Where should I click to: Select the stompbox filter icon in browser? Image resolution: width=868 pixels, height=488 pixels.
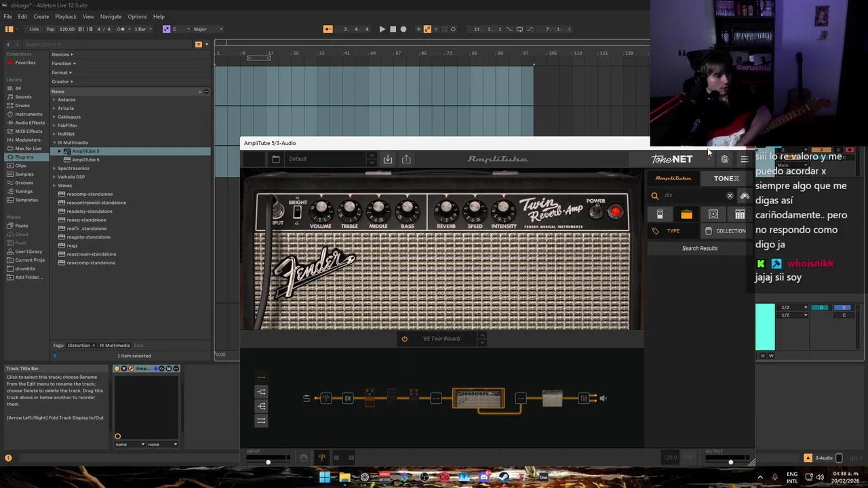click(660, 214)
